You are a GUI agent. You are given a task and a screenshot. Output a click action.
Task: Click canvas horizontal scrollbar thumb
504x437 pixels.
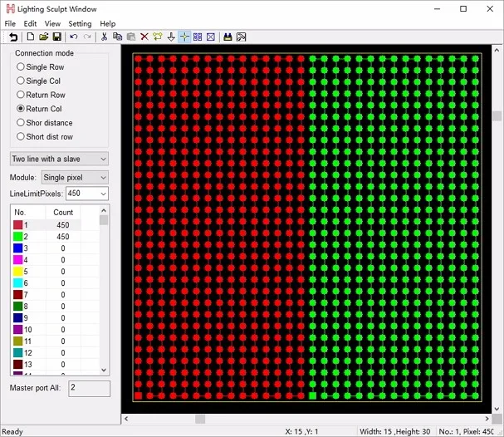(200, 419)
